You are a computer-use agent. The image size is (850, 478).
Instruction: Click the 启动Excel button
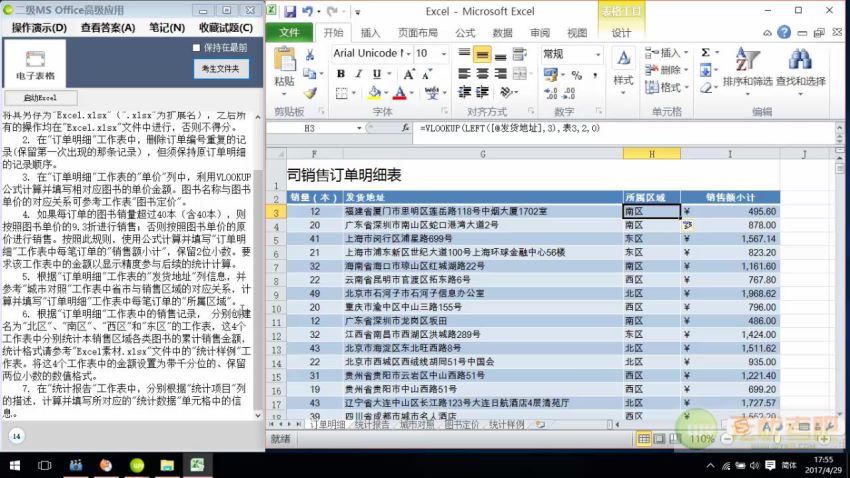point(41,98)
